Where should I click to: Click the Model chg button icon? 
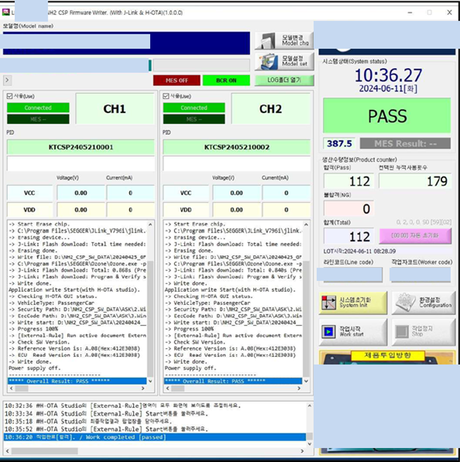point(269,41)
